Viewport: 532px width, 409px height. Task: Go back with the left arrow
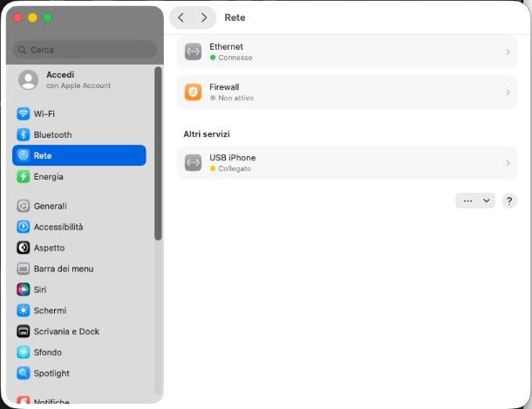click(x=181, y=17)
